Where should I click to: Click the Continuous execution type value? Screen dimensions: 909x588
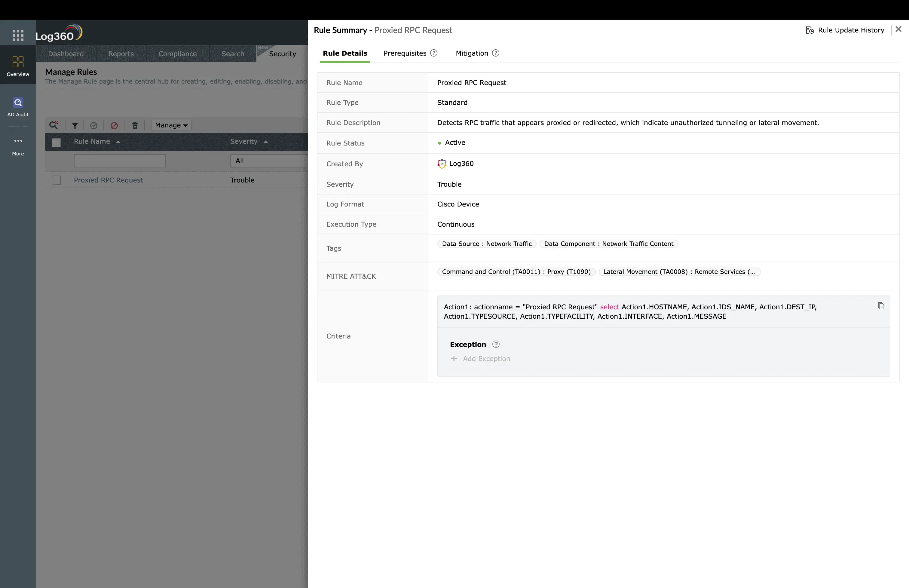[x=456, y=225]
